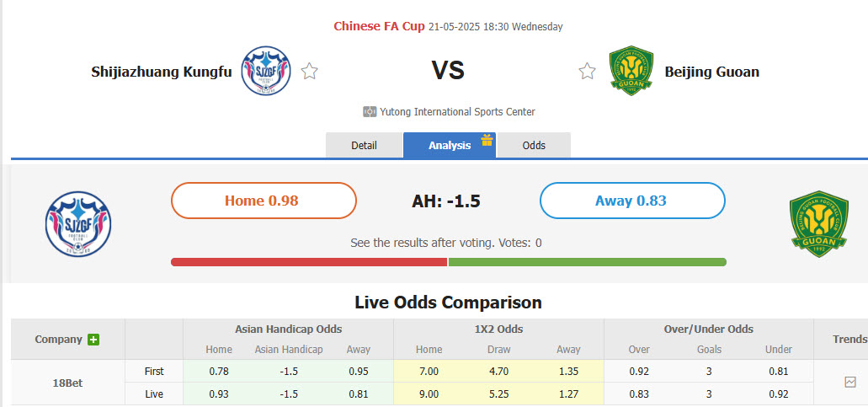Favorite Shijiazhuang Kungfu with the star
The image size is (868, 407).
[x=310, y=72]
